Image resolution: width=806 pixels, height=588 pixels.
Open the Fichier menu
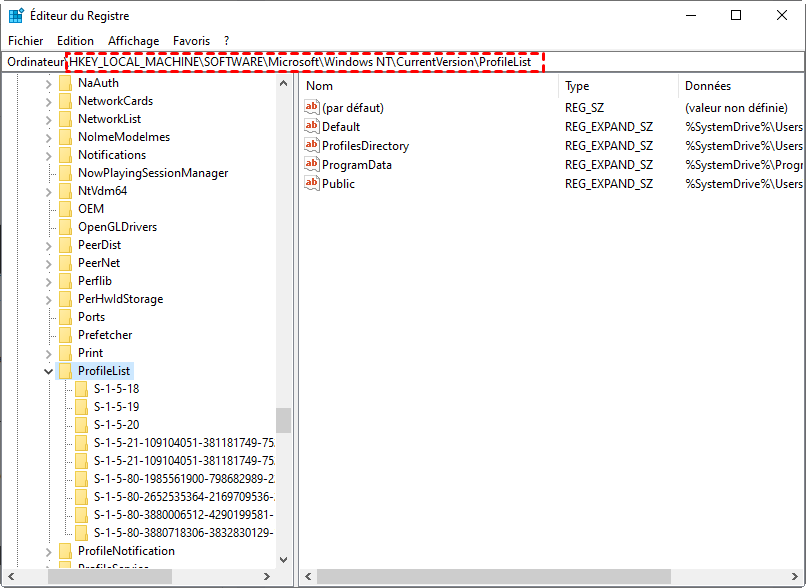coord(26,41)
